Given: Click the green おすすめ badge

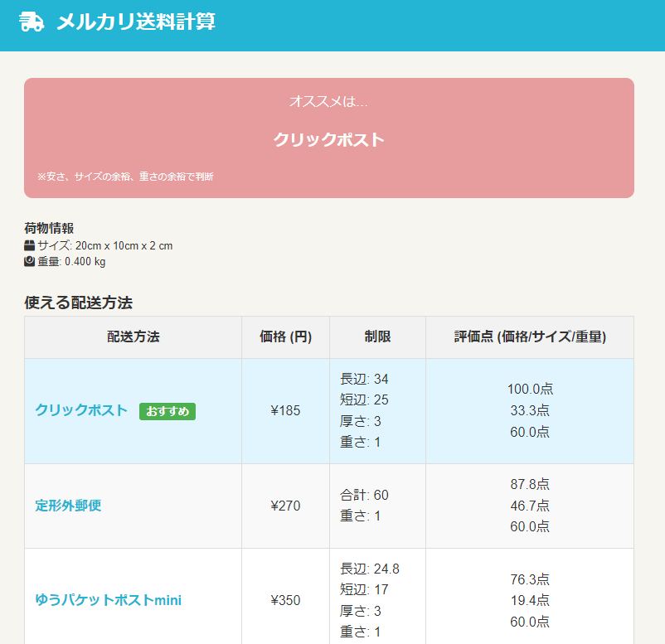Looking at the screenshot, I should (167, 411).
